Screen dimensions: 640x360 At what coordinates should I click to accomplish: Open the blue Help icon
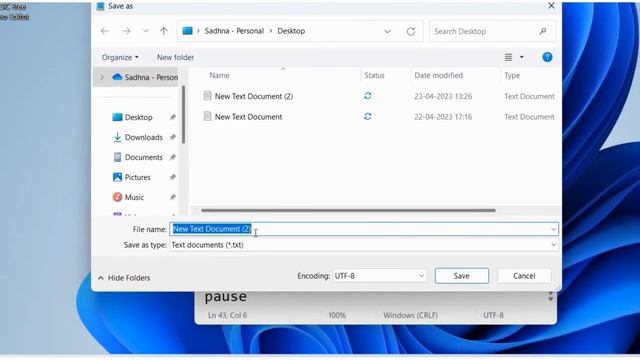pyautogui.click(x=547, y=57)
